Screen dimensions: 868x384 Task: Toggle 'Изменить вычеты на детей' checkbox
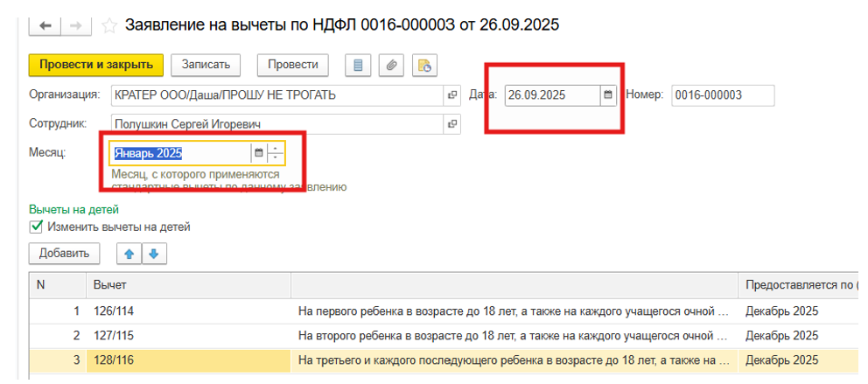pos(37,227)
